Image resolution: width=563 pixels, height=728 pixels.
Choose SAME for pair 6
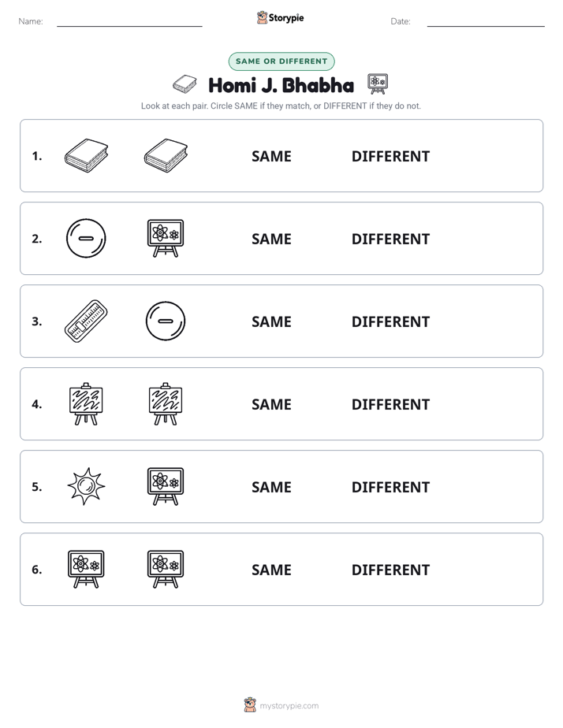click(271, 570)
